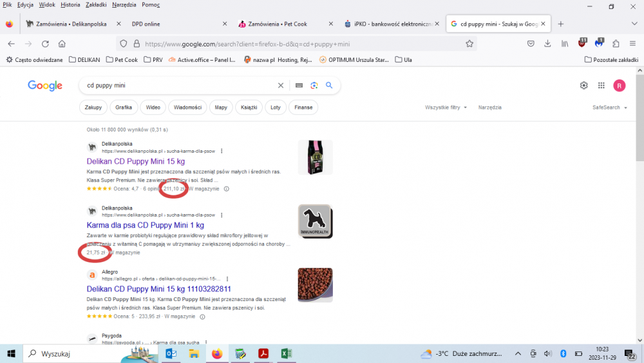Clear the Google search box
The width and height of the screenshot is (644, 363).
[281, 86]
